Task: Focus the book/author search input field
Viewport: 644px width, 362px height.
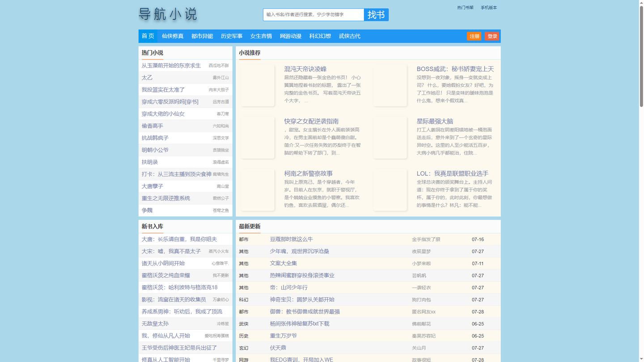Action: click(314, 15)
